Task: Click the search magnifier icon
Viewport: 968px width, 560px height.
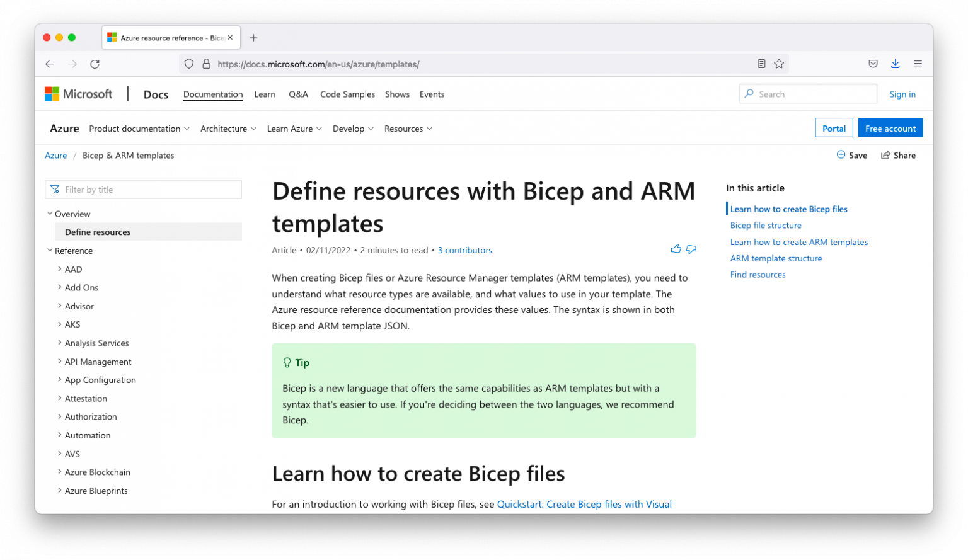Action: (x=749, y=94)
